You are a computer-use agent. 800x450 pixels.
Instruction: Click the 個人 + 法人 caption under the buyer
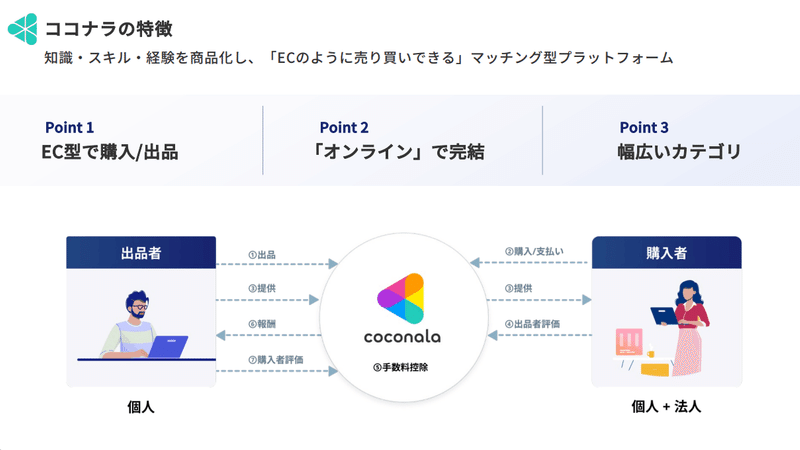pos(666,407)
